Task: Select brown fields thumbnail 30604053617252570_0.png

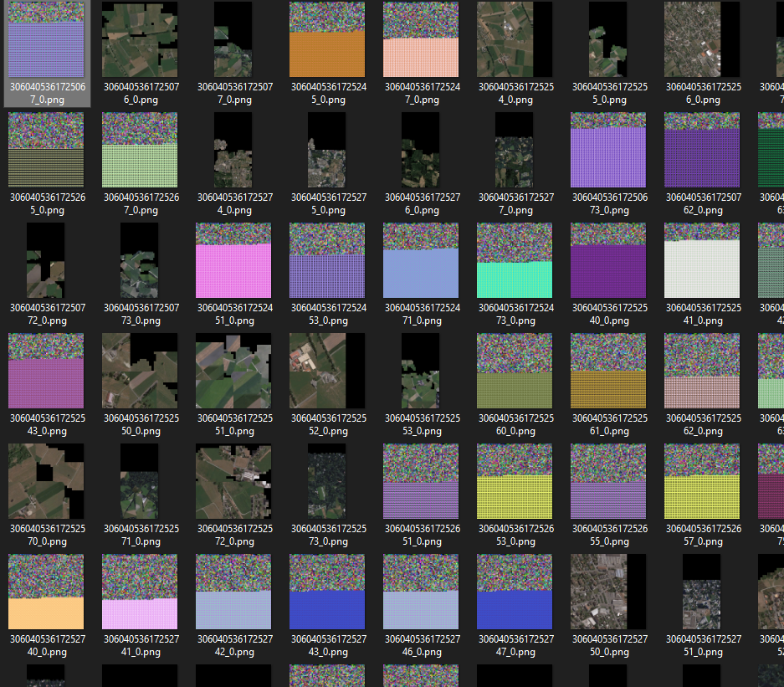Action: coord(46,481)
